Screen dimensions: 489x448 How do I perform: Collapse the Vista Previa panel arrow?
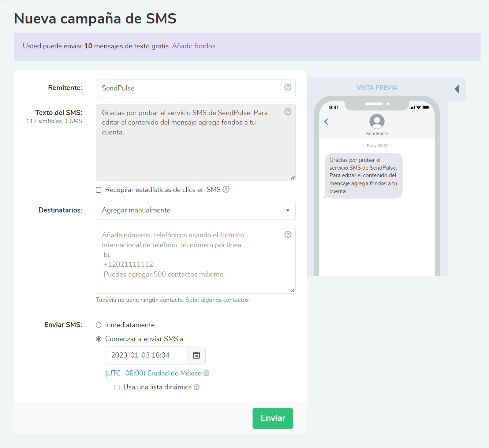[x=457, y=89]
